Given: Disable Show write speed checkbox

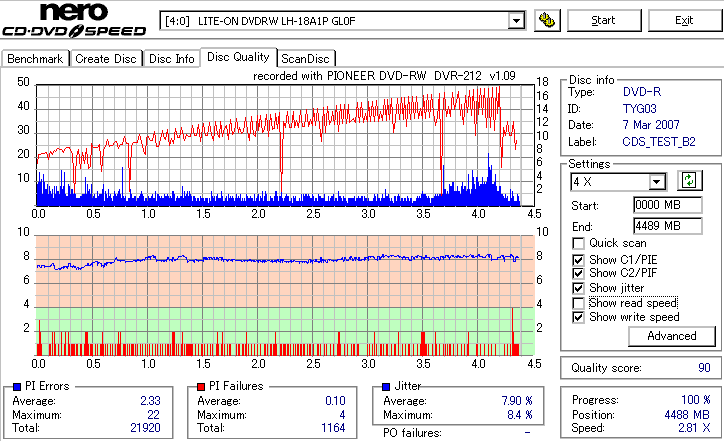Looking at the screenshot, I should [x=578, y=317].
